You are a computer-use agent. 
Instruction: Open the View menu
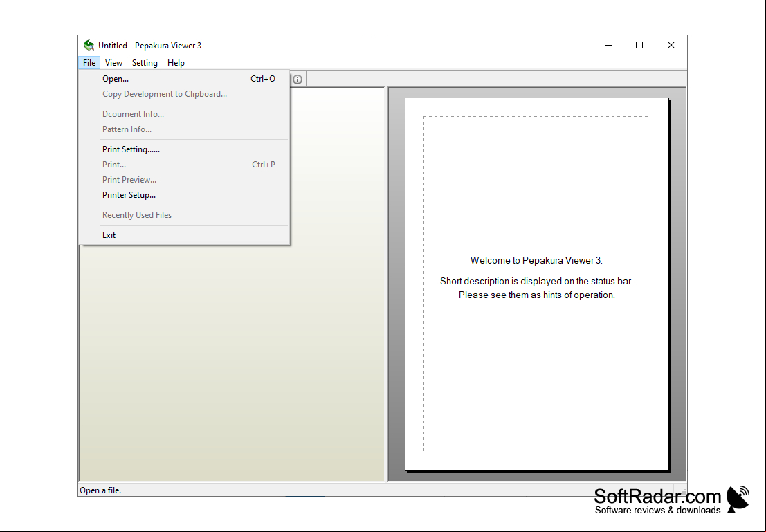click(113, 62)
